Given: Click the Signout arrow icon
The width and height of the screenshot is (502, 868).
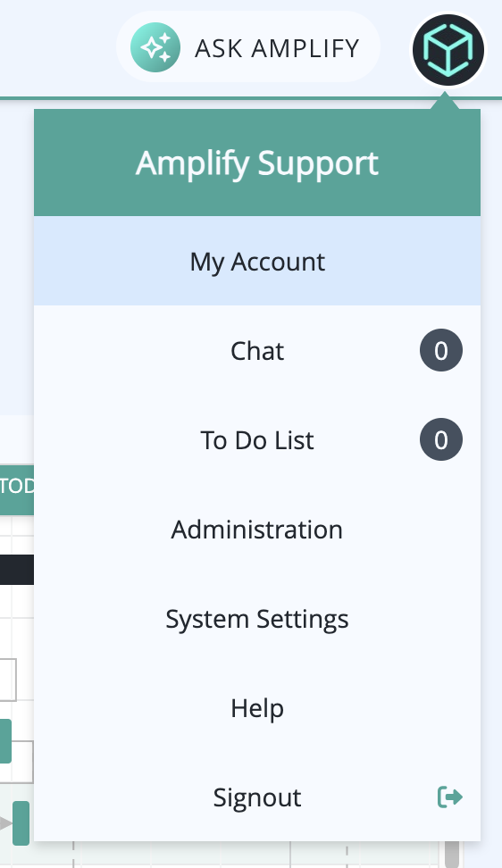Looking at the screenshot, I should [449, 797].
